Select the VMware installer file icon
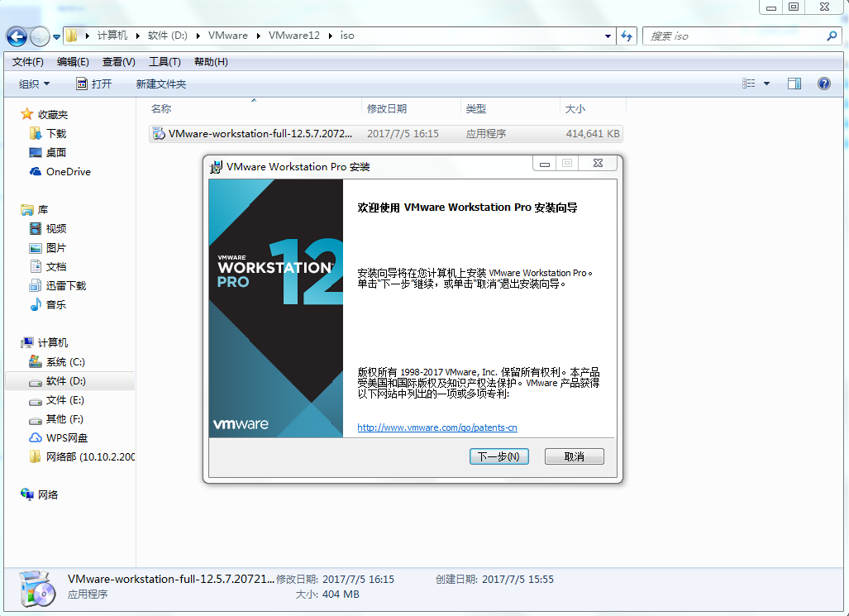The image size is (849, 616). 158,133
